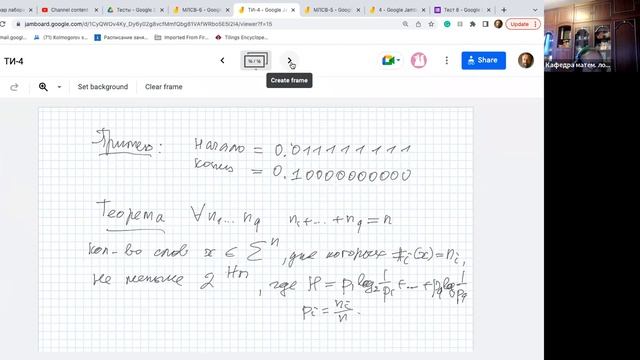Viewport: 640px width, 360px height.
Task: Click the Chrome profile avatar in the toolbar
Action: point(498,24)
